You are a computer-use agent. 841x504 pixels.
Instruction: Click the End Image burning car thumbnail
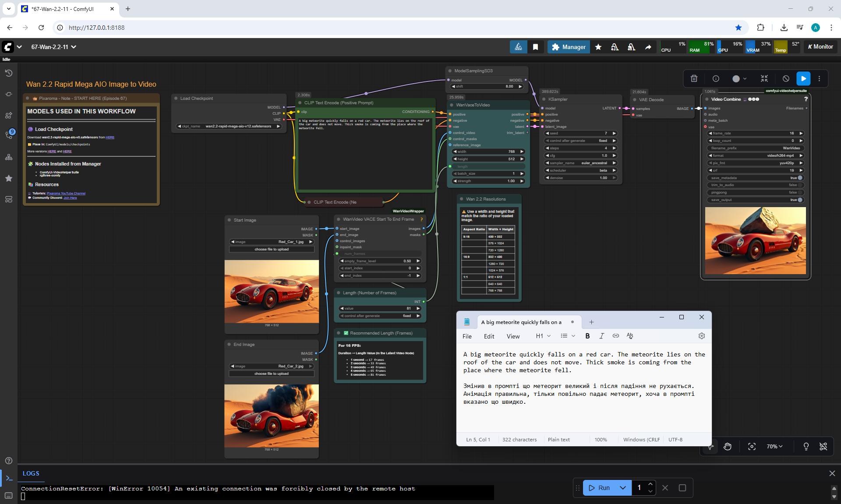click(x=272, y=416)
